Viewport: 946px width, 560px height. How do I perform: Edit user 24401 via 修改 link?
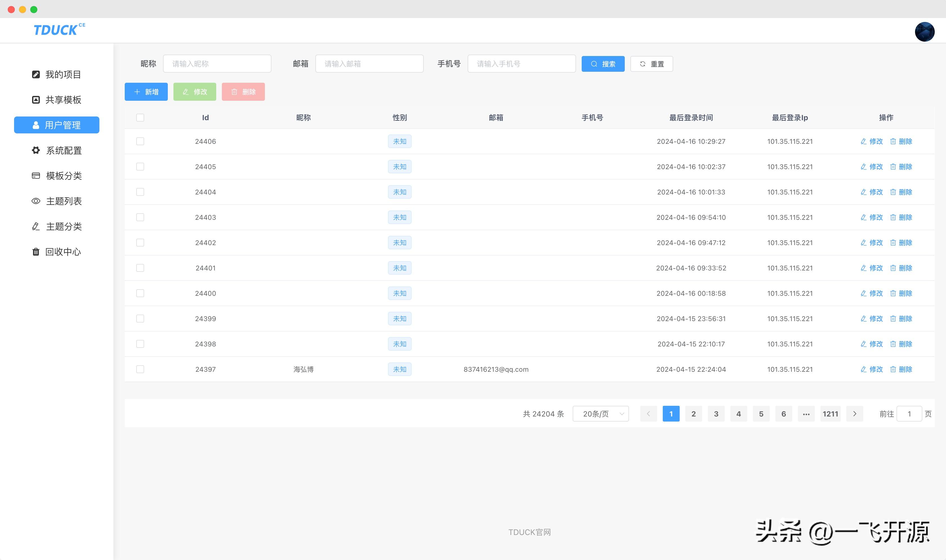872,268
